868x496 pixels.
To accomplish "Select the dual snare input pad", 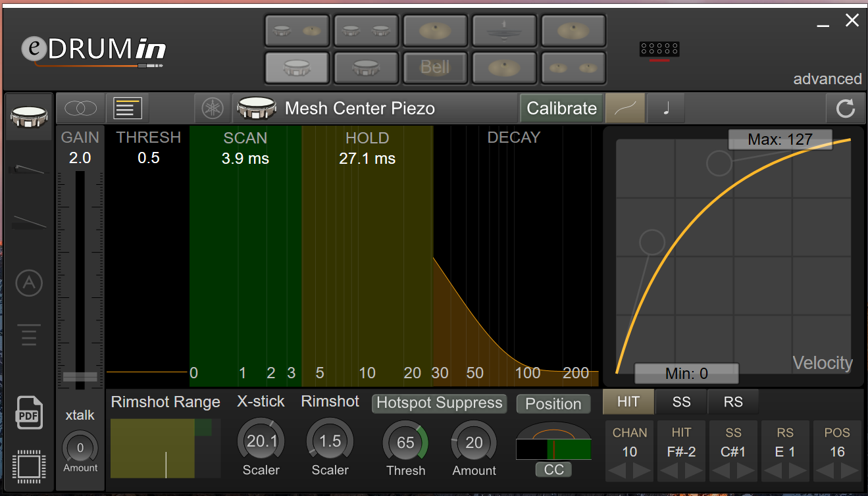I will point(366,31).
